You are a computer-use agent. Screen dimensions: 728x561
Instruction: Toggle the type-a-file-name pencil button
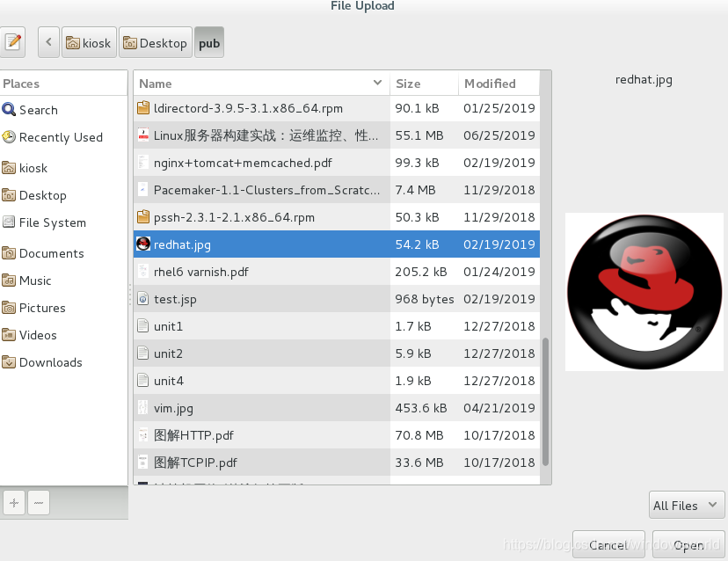[12, 42]
